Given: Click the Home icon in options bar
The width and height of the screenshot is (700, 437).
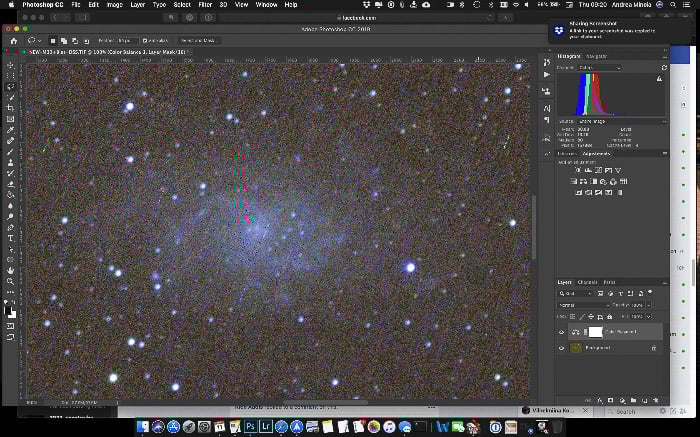Looking at the screenshot, I should (14, 41).
